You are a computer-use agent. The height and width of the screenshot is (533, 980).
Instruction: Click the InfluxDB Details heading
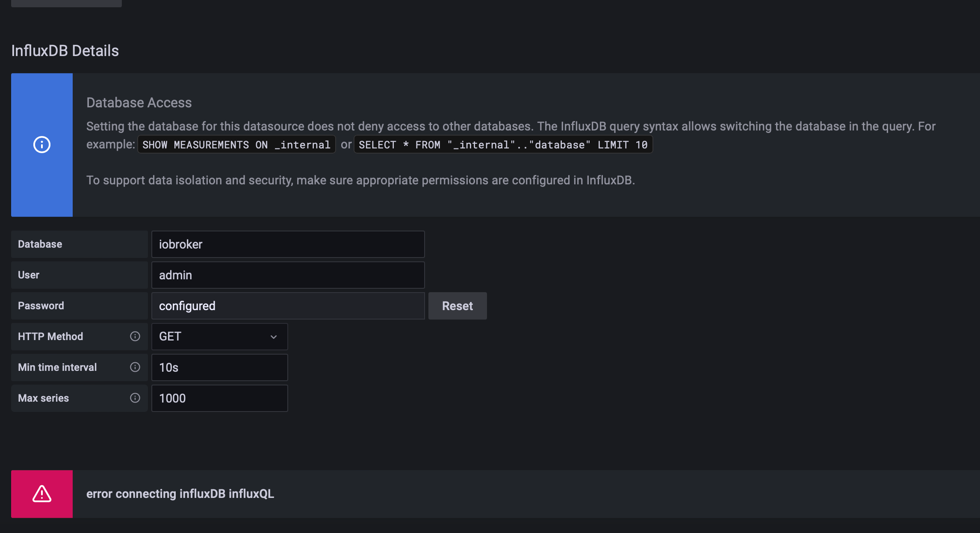[x=65, y=50]
